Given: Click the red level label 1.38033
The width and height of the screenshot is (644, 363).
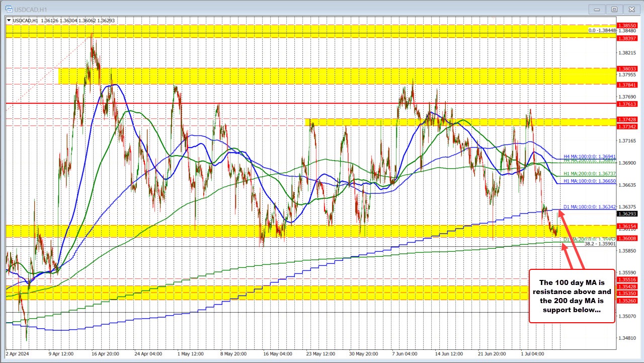Looking at the screenshot, I should point(628,69).
